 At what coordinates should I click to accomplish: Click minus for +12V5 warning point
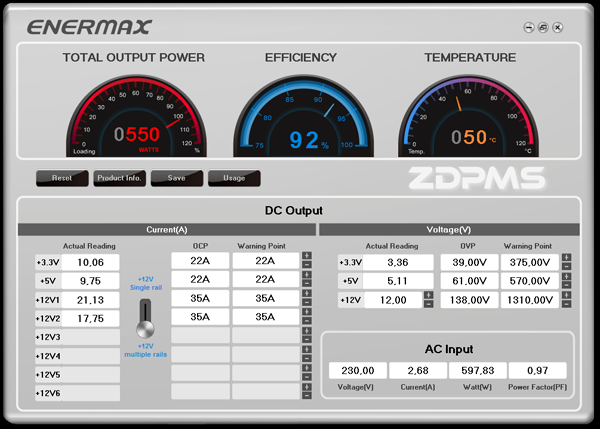click(307, 377)
